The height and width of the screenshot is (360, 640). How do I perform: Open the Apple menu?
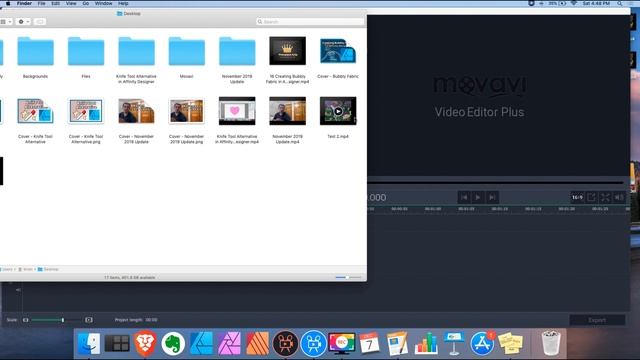(8, 3)
